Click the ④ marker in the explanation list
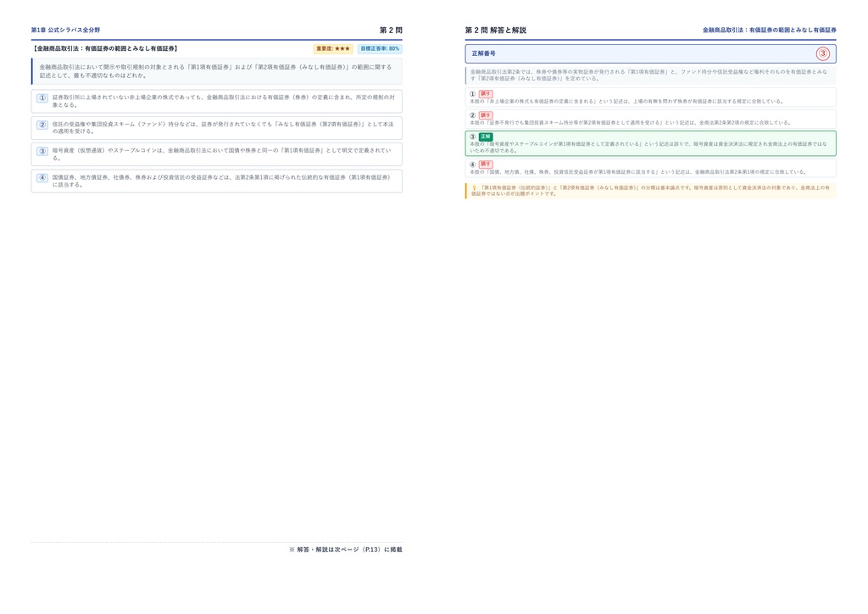This screenshot has width=868, height=614. pos(473,165)
